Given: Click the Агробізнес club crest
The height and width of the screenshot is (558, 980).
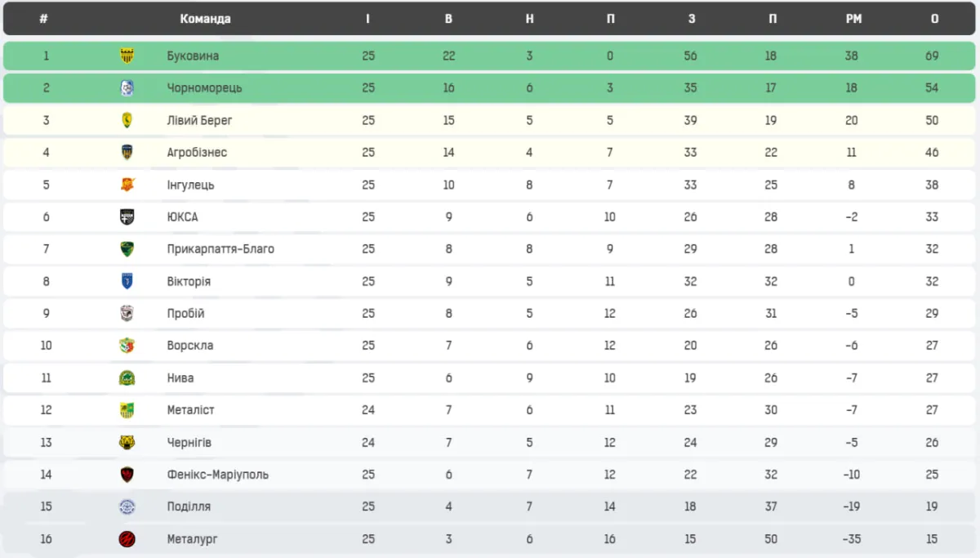Looking at the screenshot, I should pos(127,153).
